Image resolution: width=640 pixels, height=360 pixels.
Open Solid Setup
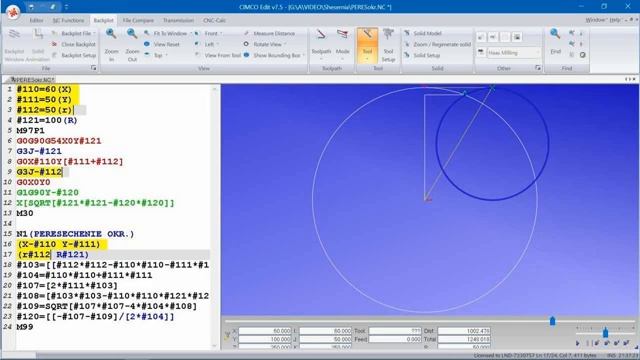[x=422, y=55]
